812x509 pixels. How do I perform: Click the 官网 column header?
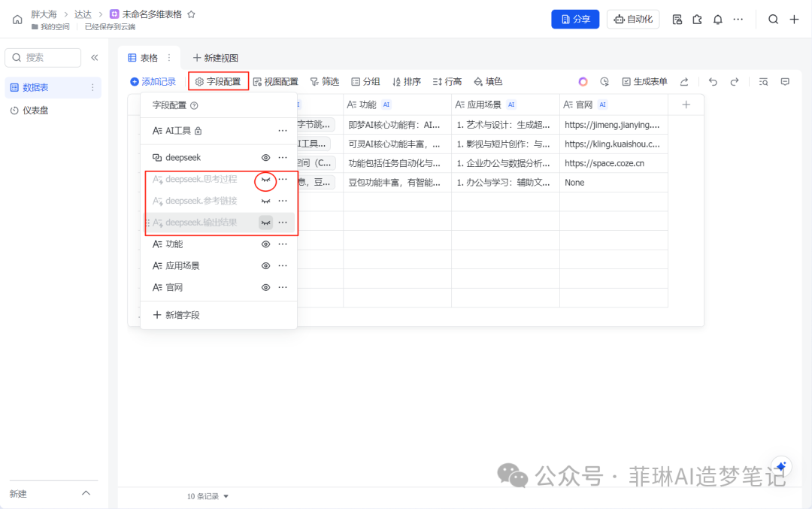coord(614,105)
